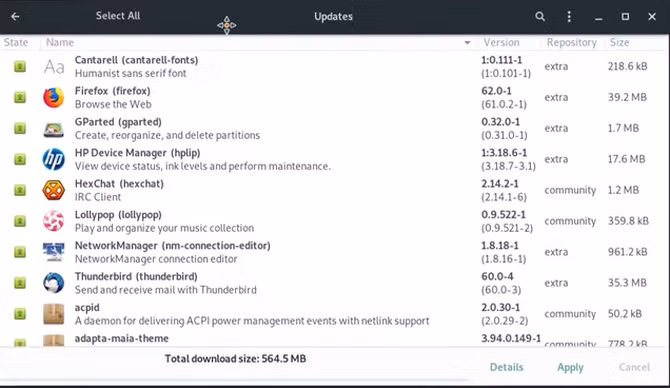Open the three-dot options menu
This screenshot has width=670, height=388.
569,17
